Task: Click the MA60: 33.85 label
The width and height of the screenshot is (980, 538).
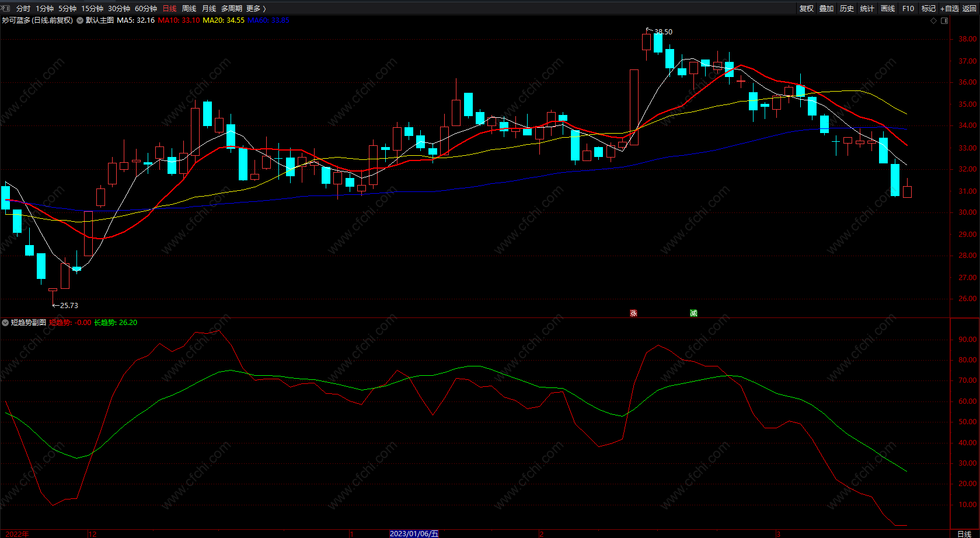Action: 268,20
